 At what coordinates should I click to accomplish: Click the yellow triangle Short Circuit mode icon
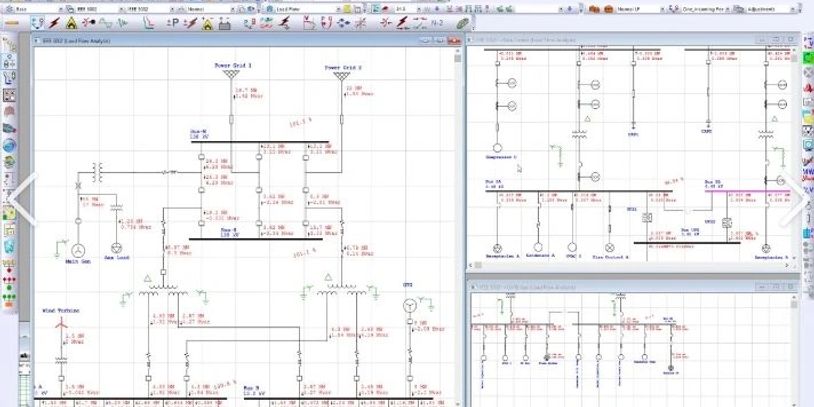click(x=72, y=23)
